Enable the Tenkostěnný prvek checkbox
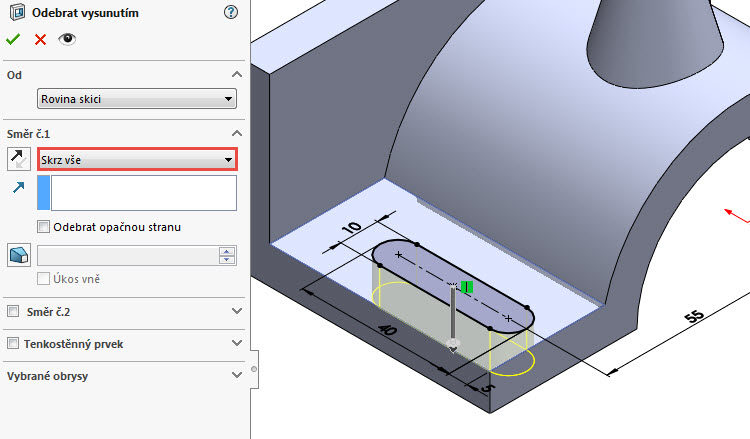Image resolution: width=750 pixels, height=439 pixels. tap(13, 343)
